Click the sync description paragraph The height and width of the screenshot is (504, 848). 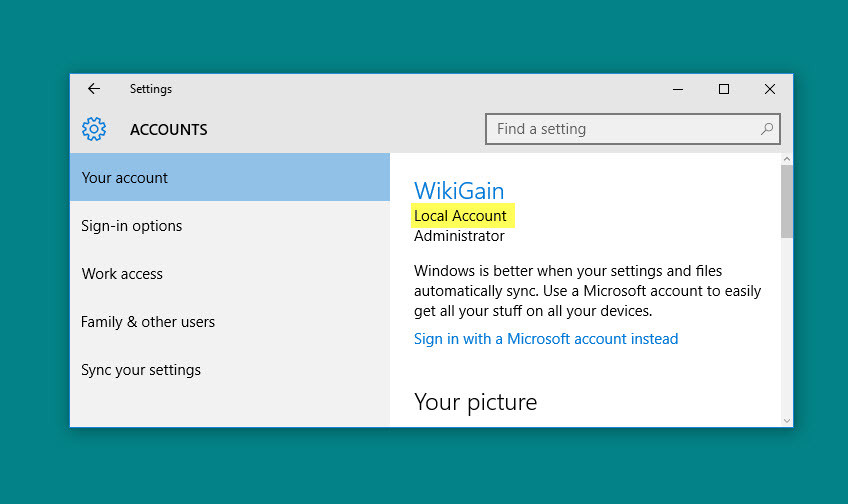tap(587, 291)
